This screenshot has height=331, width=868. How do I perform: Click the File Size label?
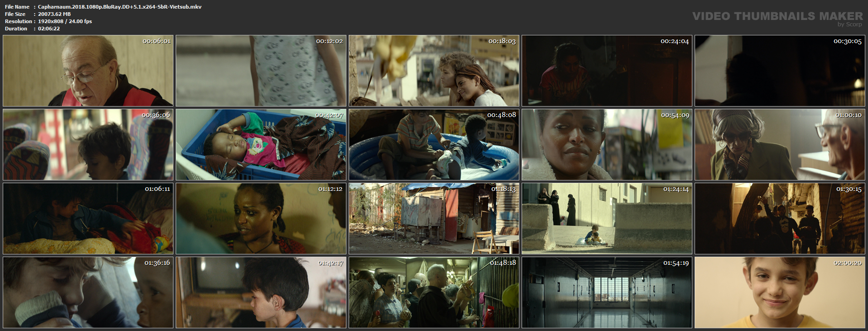click(x=15, y=14)
